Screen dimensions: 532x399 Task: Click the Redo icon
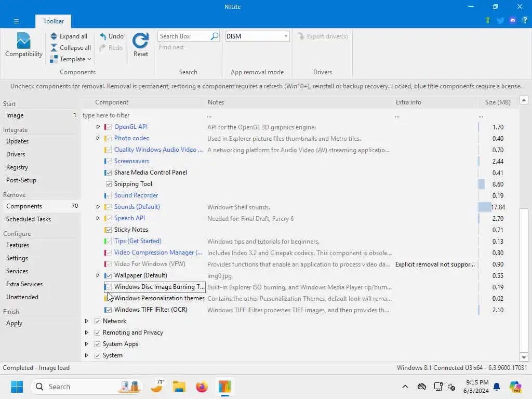pyautogui.click(x=102, y=47)
